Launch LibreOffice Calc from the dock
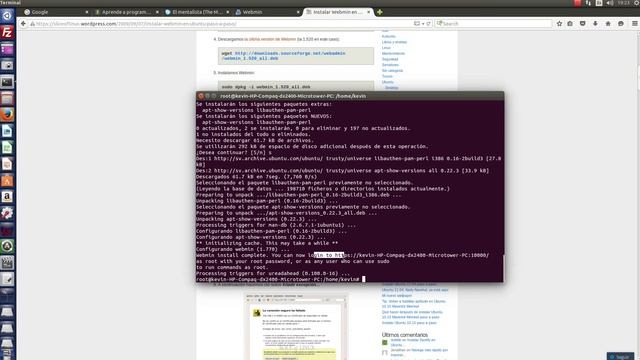Image resolution: width=640 pixels, height=360 pixels. click(7, 147)
